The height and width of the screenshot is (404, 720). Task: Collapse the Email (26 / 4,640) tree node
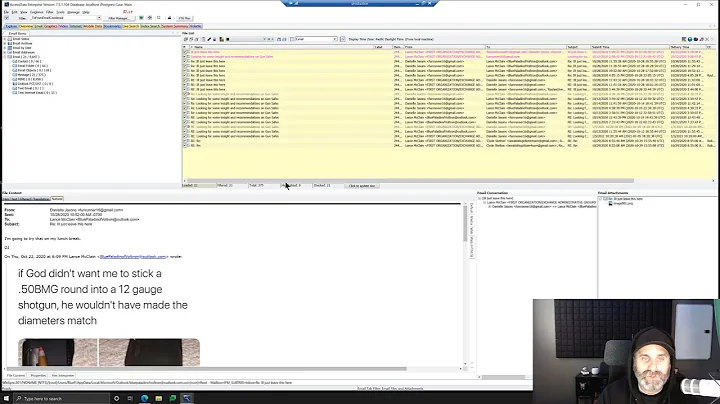[x=5, y=57]
